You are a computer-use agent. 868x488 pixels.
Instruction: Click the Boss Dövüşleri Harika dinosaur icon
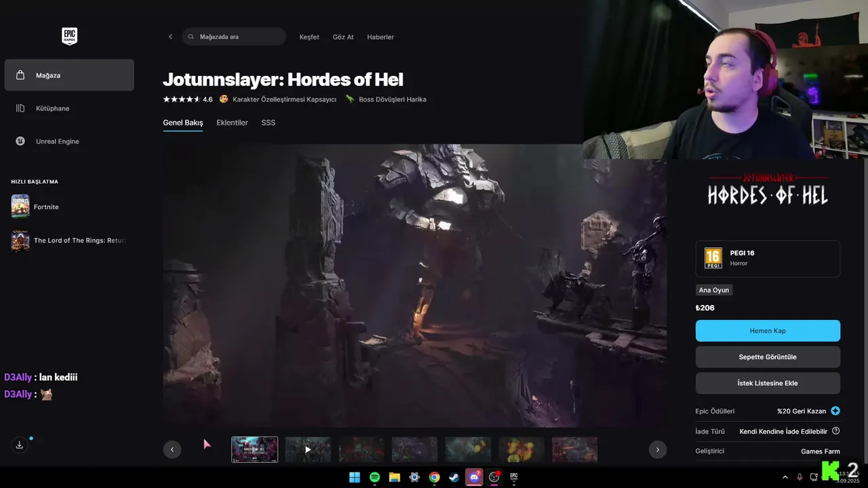pos(350,99)
